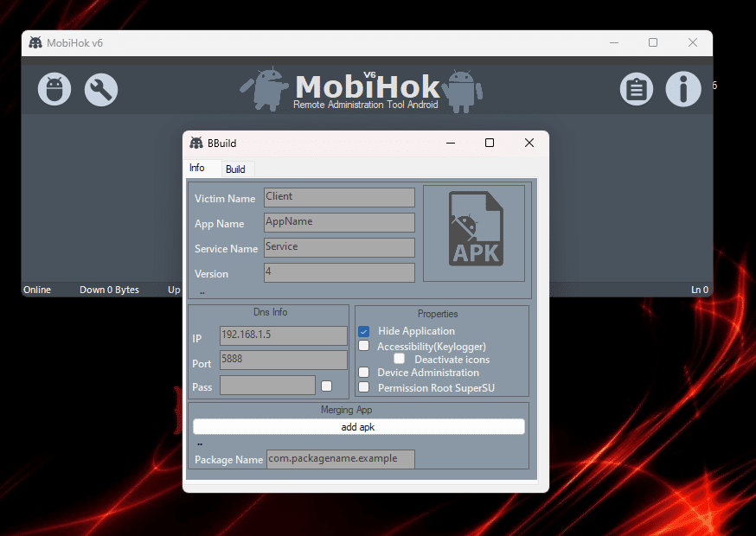Click the Package Name label text
This screenshot has width=756, height=536.
pyautogui.click(x=228, y=460)
